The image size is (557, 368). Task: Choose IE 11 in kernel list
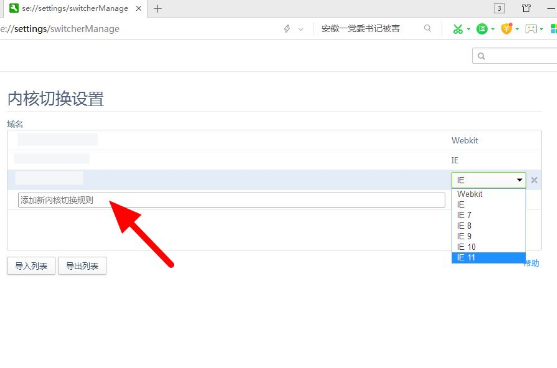[488, 258]
